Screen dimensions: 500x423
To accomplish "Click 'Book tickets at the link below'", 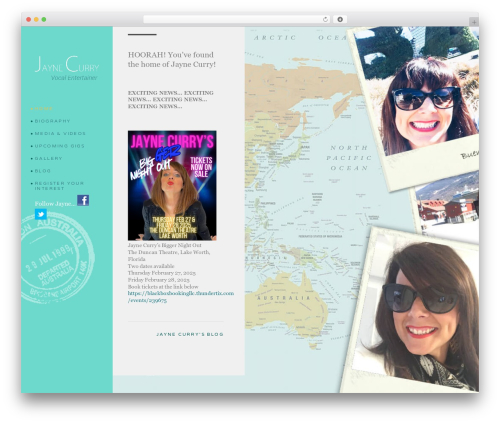I will [163, 287].
